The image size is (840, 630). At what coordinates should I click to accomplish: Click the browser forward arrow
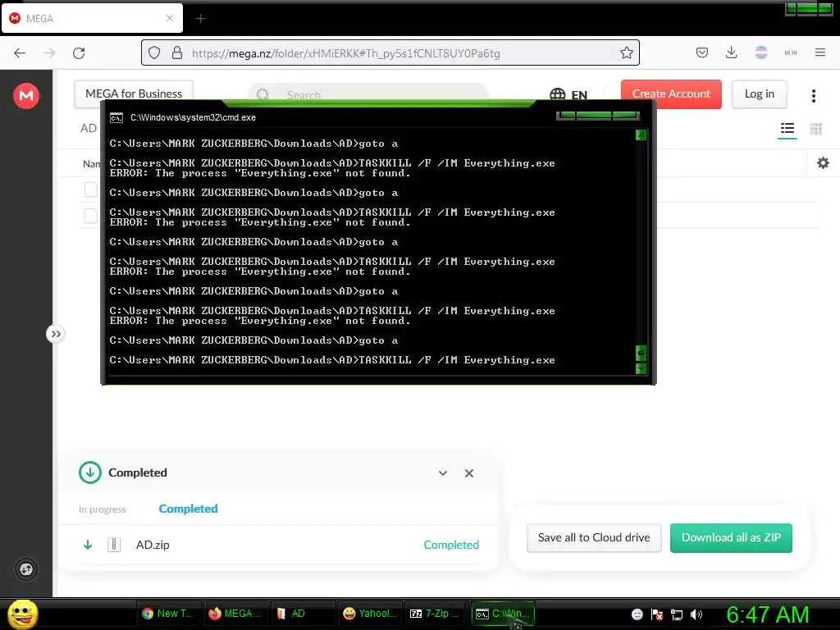pos(49,53)
